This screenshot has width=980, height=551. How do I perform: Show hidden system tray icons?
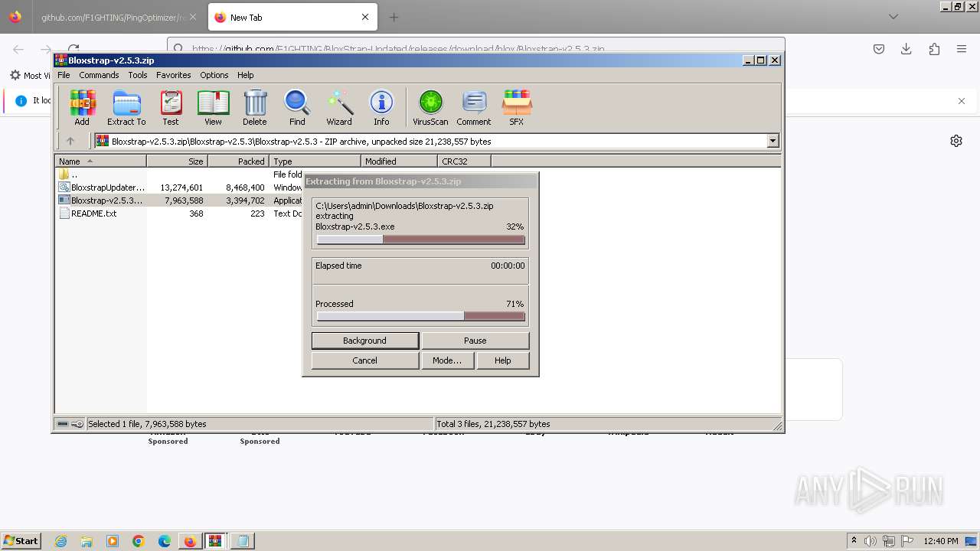click(x=854, y=541)
